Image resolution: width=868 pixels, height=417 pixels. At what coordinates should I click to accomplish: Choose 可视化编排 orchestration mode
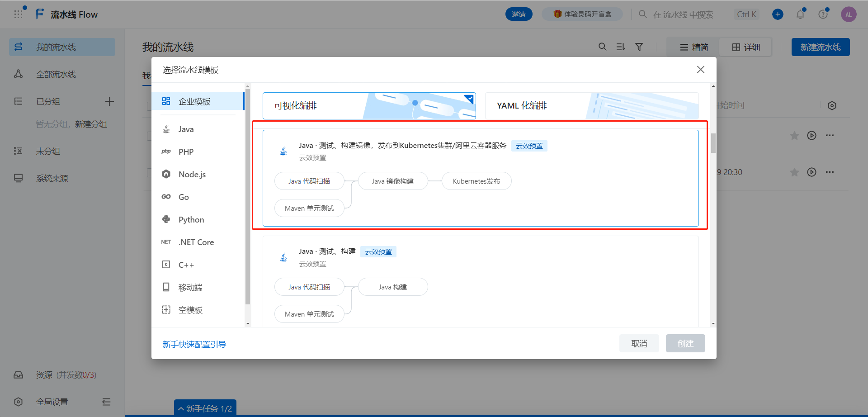click(x=369, y=106)
